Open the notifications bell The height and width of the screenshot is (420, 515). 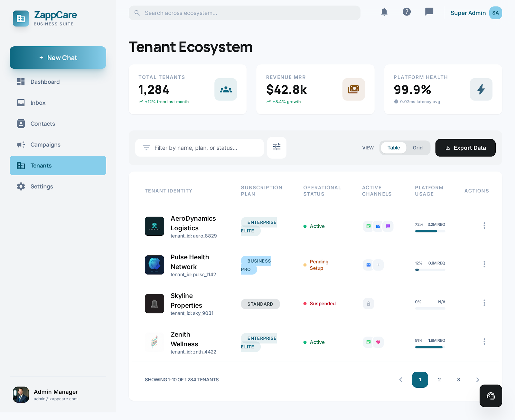pyautogui.click(x=384, y=12)
